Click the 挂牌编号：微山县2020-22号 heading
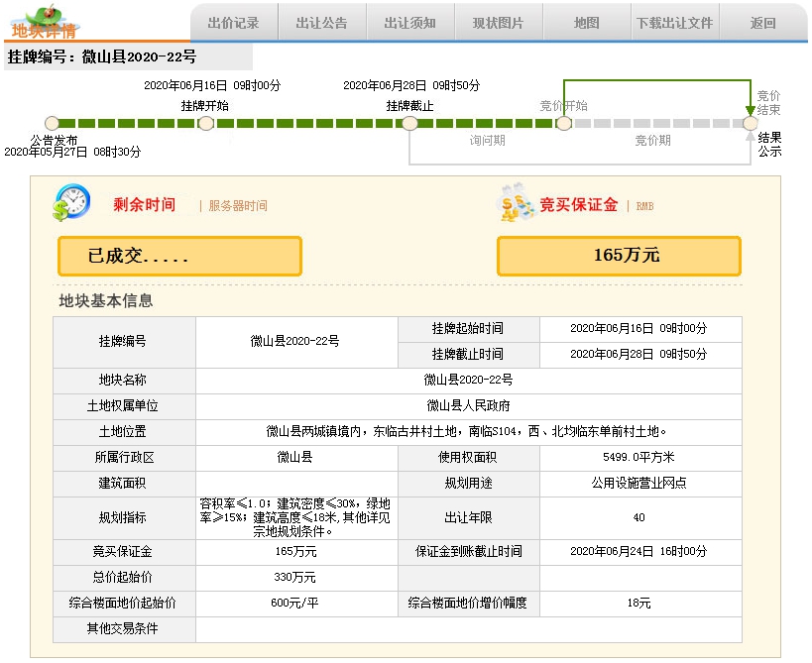812x663 pixels. 102,56
